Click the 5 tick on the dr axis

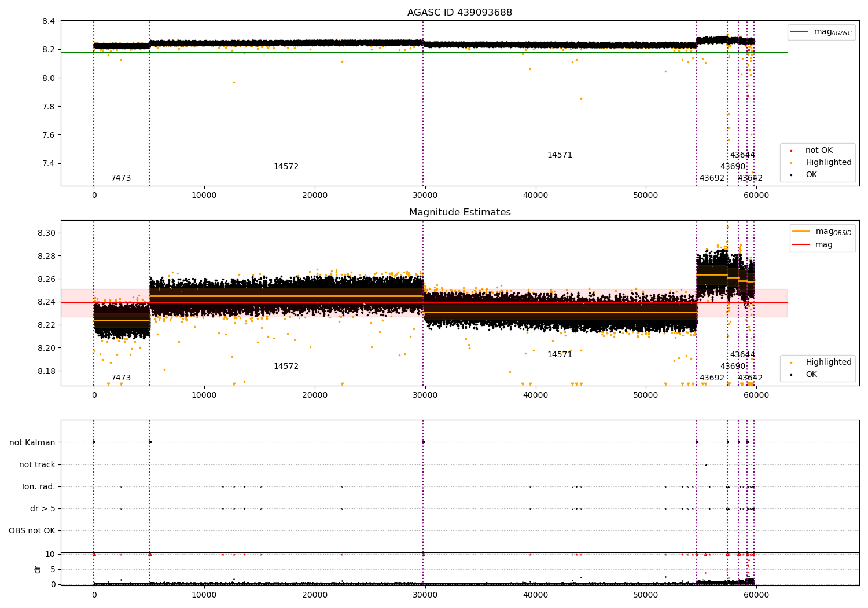[x=53, y=569]
